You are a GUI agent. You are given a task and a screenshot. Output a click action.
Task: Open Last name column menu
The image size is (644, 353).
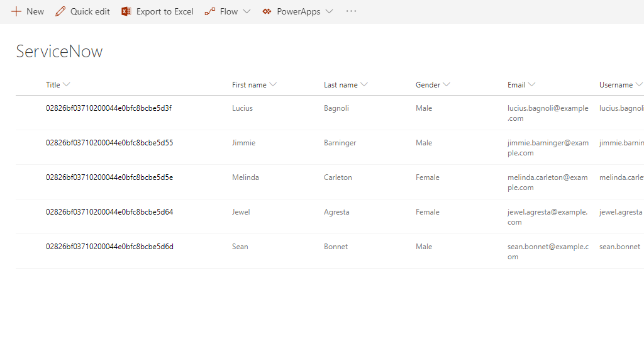click(364, 85)
